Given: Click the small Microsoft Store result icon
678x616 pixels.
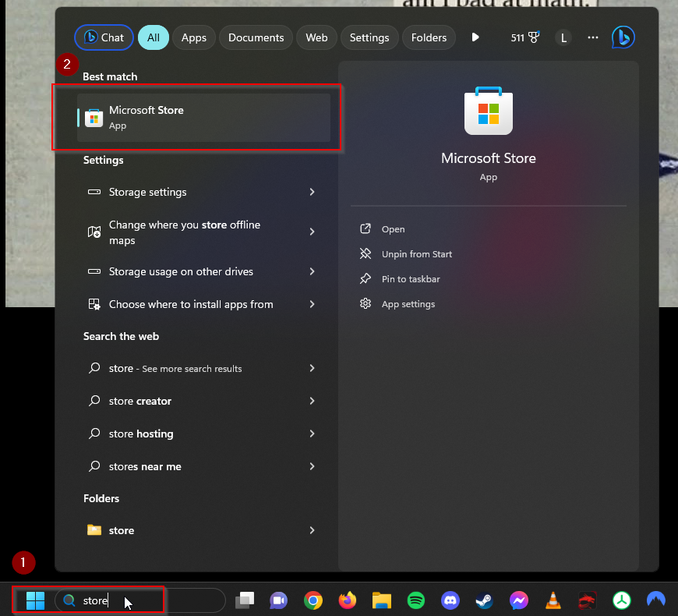Looking at the screenshot, I should pyautogui.click(x=94, y=118).
